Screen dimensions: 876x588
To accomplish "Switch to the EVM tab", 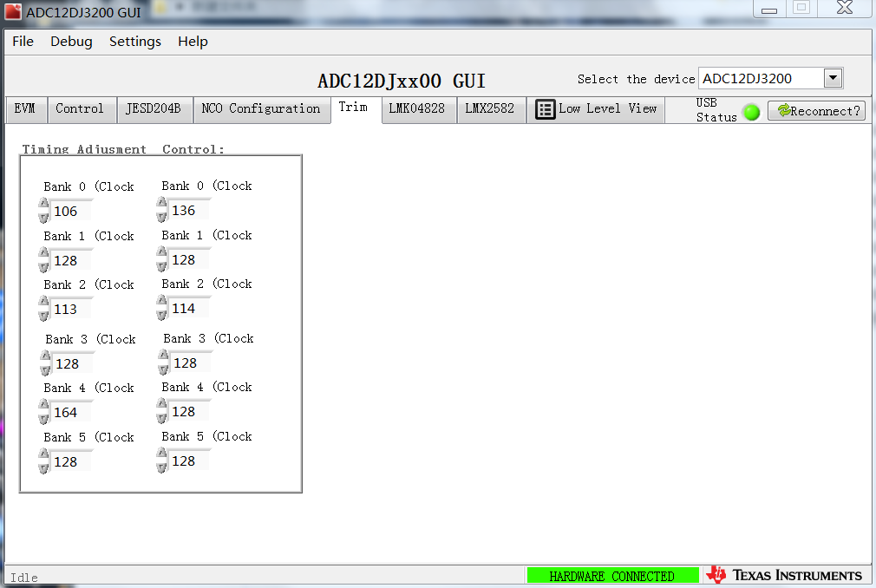I will 24,109.
